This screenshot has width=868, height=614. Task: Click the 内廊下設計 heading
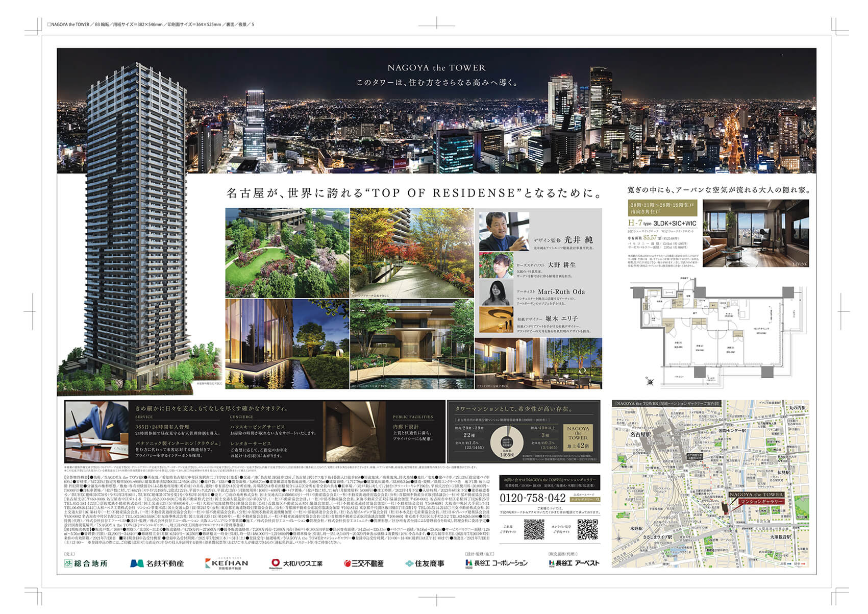(x=406, y=426)
